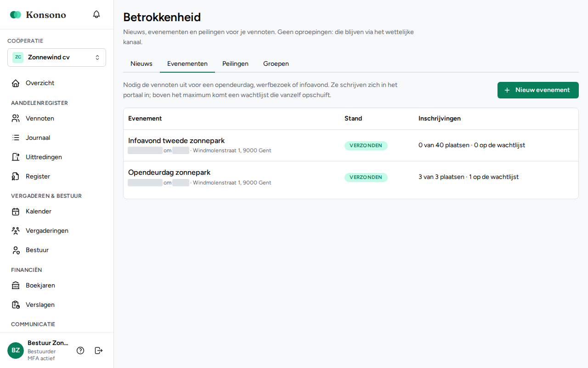Click the Overzicht home icon
Screen dimensions: 588x368
16,83
